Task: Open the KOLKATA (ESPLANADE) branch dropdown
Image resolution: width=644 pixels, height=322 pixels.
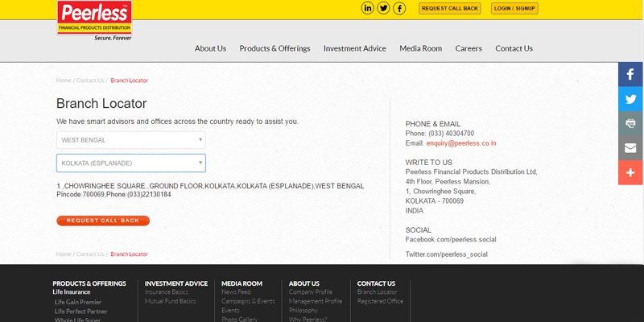Action: (x=131, y=163)
